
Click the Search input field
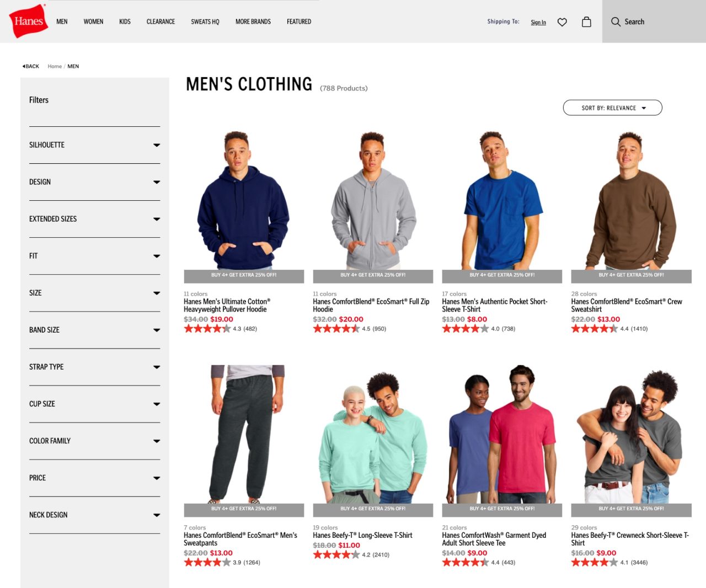[654, 22]
